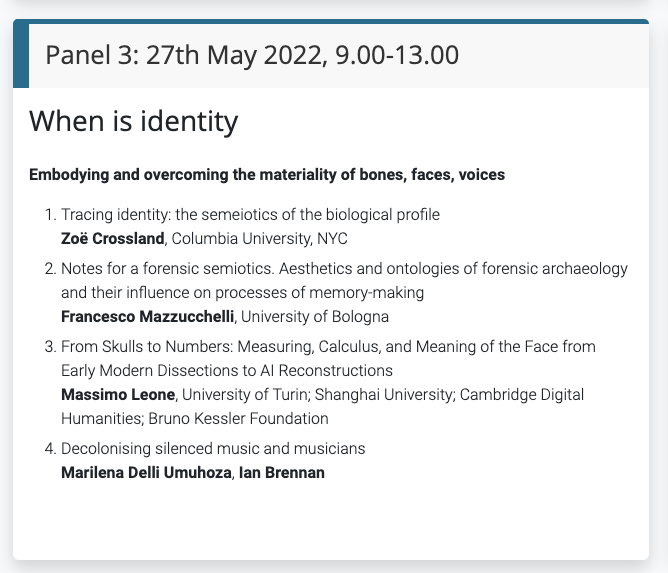Select the "When is identity" heading
The height and width of the screenshot is (573, 668).
[133, 122]
